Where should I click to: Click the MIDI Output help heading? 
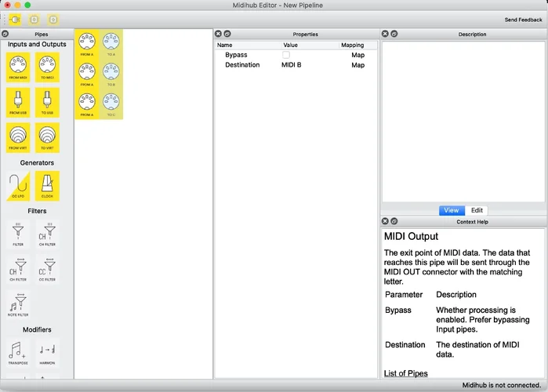(x=411, y=237)
